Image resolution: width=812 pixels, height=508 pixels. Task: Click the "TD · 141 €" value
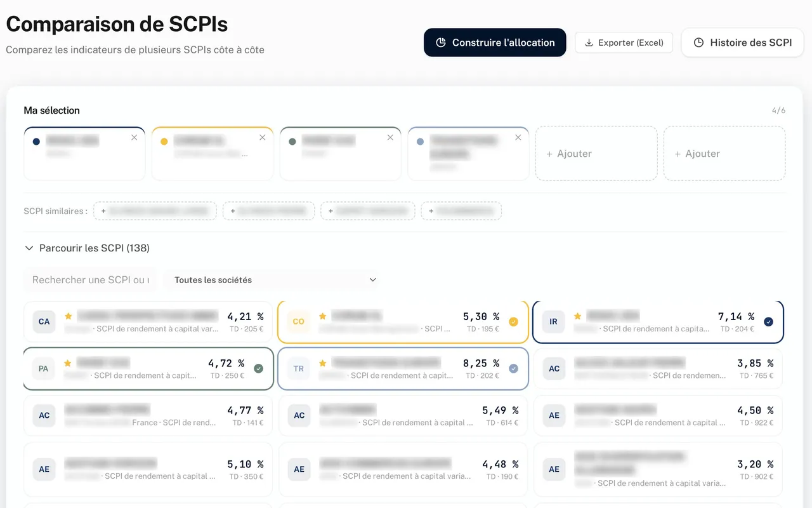(x=247, y=423)
